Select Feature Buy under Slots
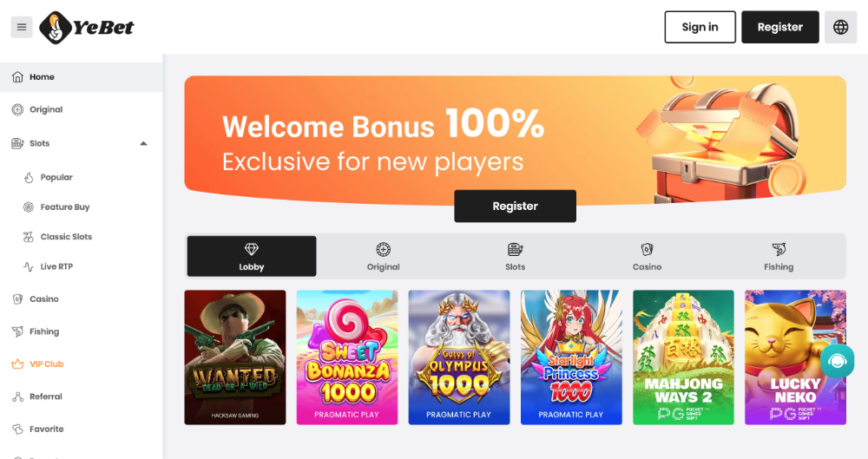868x459 pixels. pos(64,207)
